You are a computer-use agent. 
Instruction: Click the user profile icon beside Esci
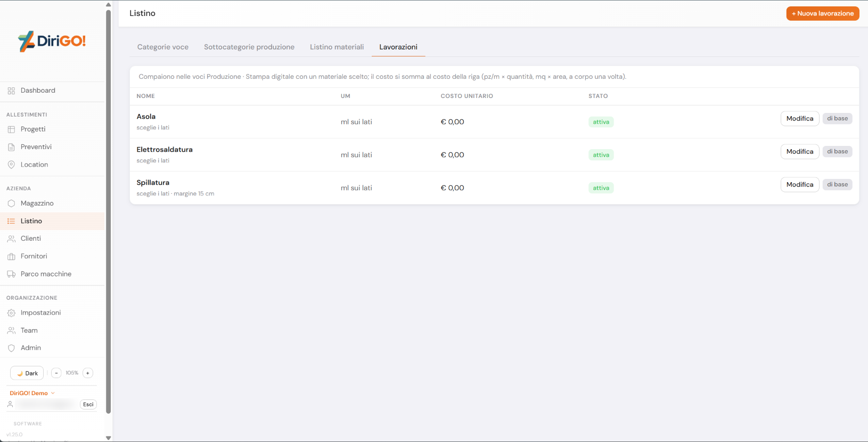(x=10, y=404)
